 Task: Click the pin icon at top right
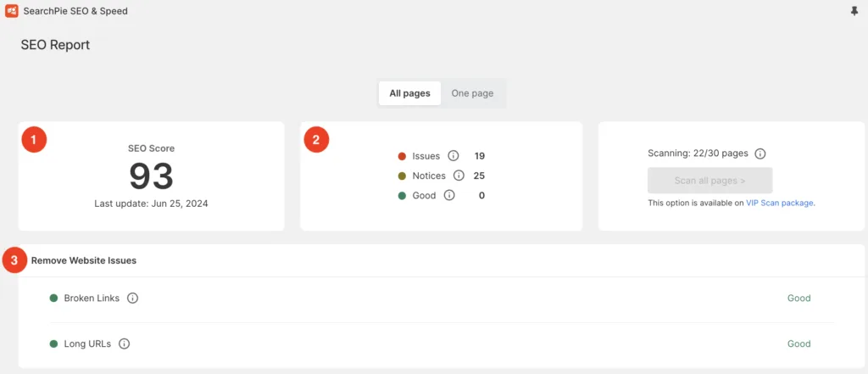click(x=854, y=11)
